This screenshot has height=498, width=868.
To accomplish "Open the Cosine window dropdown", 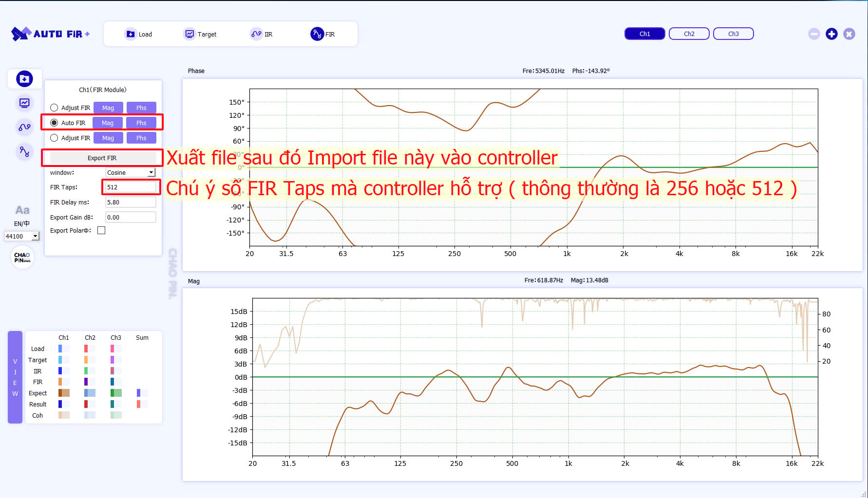I will (x=131, y=172).
